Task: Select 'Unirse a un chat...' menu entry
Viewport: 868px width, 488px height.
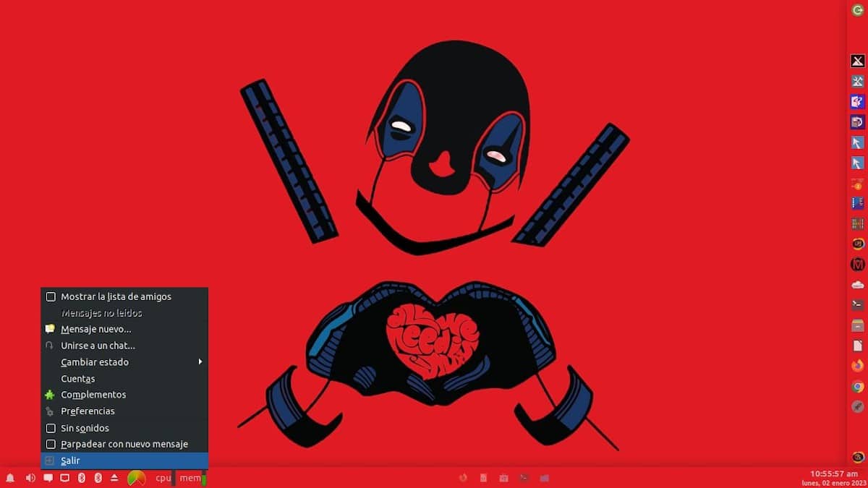Action: pyautogui.click(x=124, y=346)
